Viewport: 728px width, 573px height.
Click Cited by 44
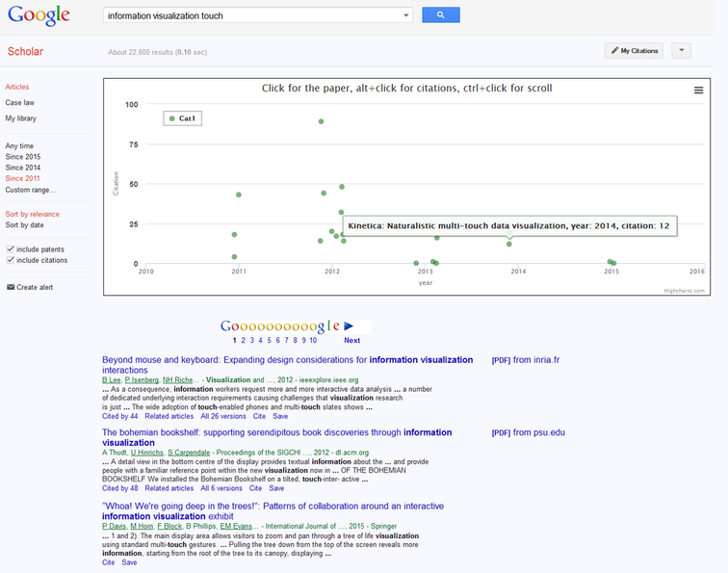[x=119, y=416]
